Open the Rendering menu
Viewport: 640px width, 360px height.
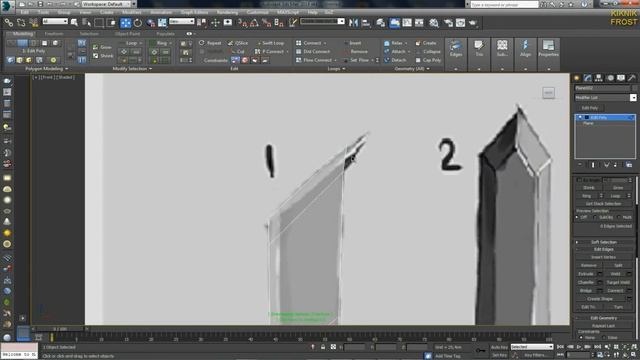(227, 12)
